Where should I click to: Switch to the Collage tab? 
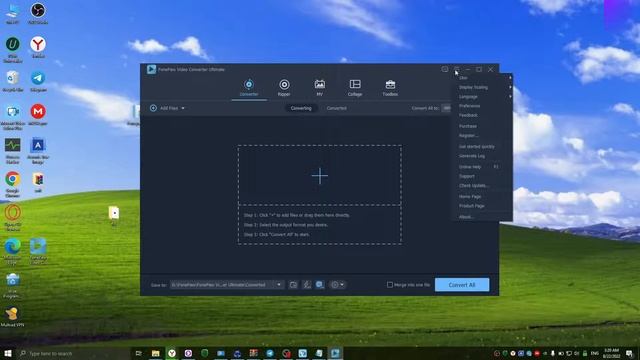coord(355,88)
